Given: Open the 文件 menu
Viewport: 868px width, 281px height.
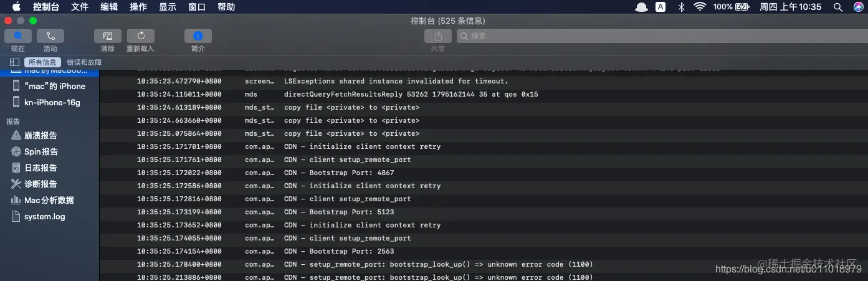Looking at the screenshot, I should pyautogui.click(x=80, y=7).
